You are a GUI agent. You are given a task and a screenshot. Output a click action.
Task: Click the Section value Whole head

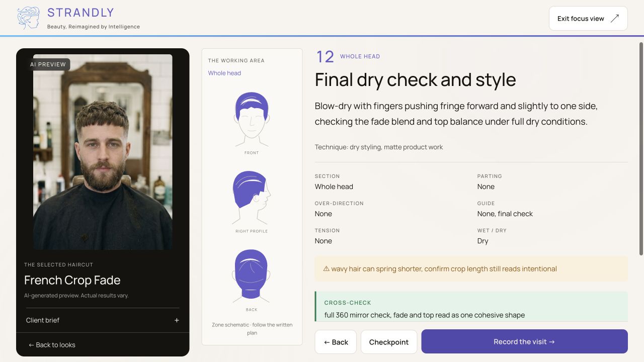click(334, 187)
